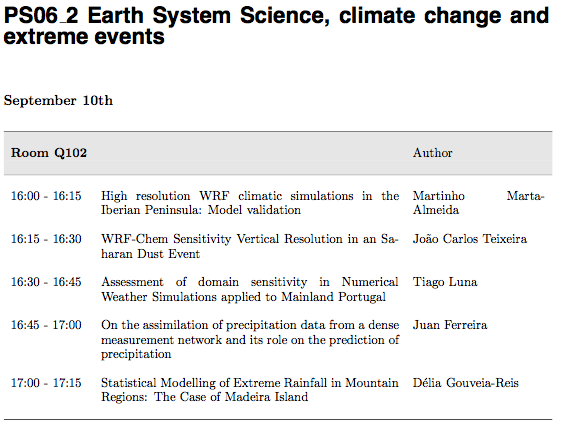Click the Room Q102 column header
This screenshot has width=562, height=428.
(49, 153)
